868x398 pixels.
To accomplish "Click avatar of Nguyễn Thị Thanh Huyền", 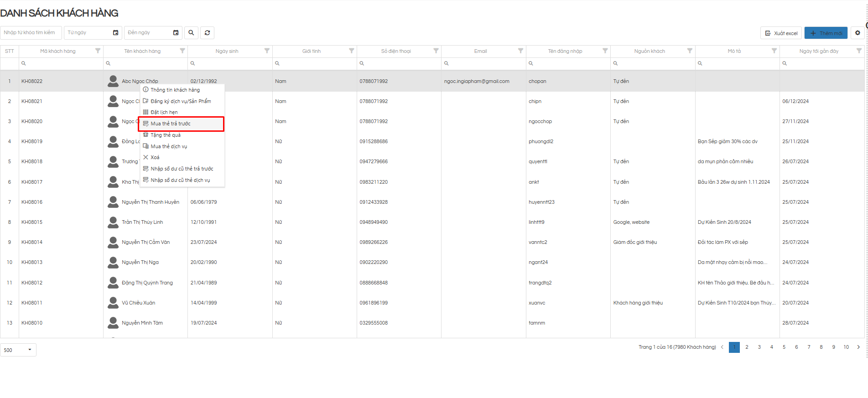I will [x=113, y=202].
